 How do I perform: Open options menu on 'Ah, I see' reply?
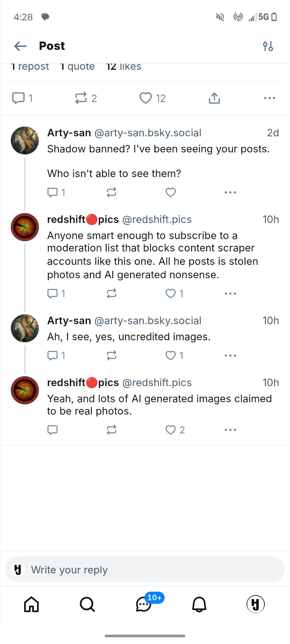(230, 355)
